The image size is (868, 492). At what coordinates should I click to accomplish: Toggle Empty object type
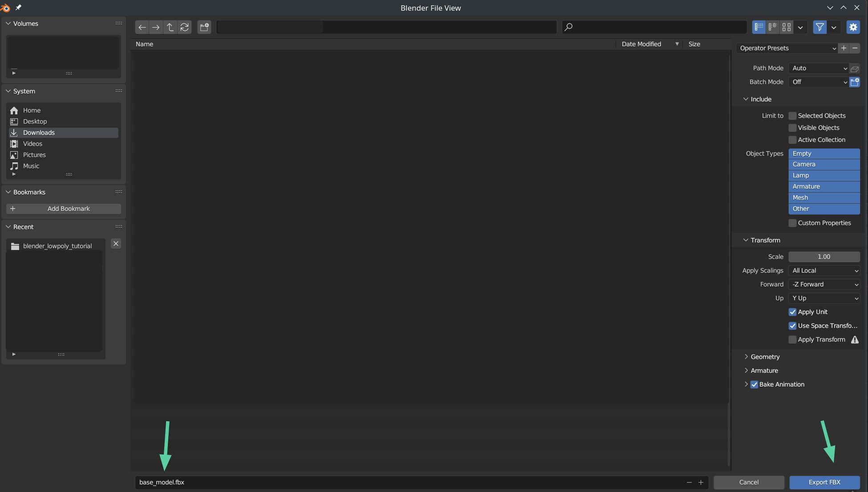[824, 153]
